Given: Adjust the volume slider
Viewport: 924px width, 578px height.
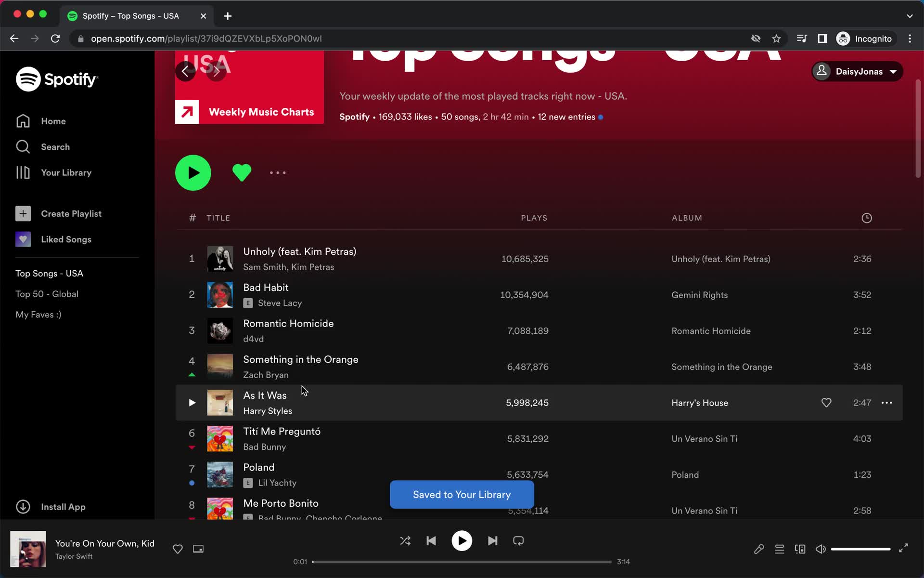Looking at the screenshot, I should tap(860, 549).
